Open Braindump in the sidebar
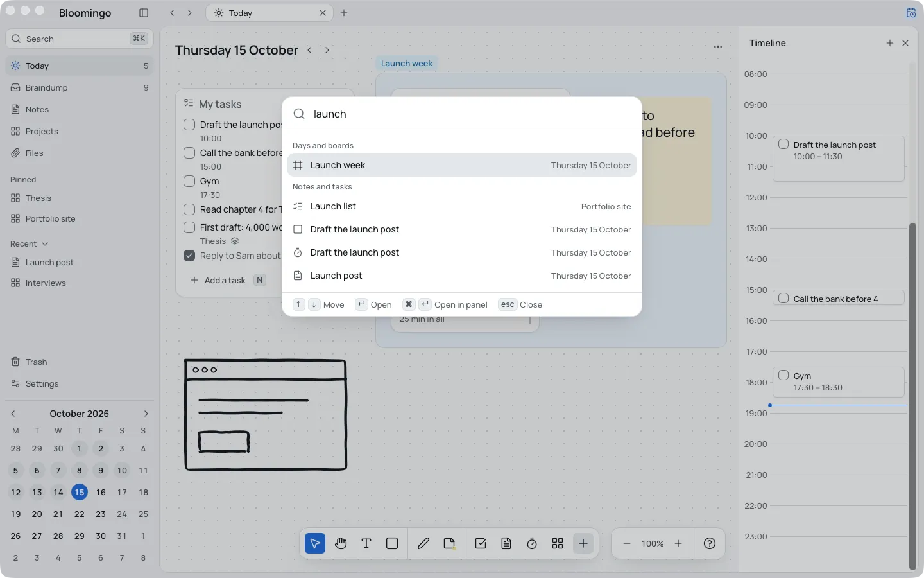Image resolution: width=924 pixels, height=578 pixels. [80, 87]
